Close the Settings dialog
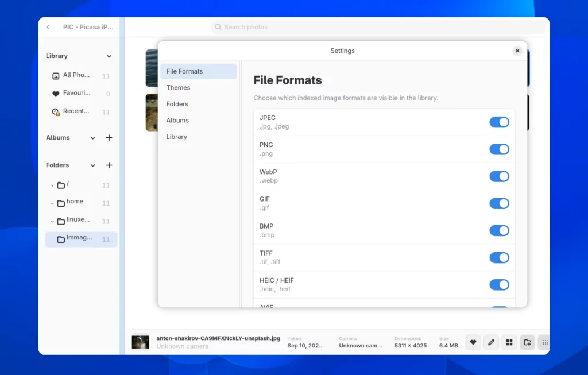The width and height of the screenshot is (588, 375). click(517, 51)
